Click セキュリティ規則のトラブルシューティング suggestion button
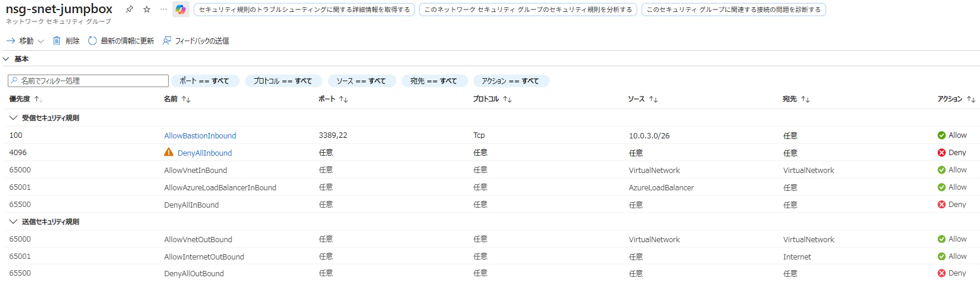Image resolution: width=980 pixels, height=281 pixels. click(x=304, y=10)
